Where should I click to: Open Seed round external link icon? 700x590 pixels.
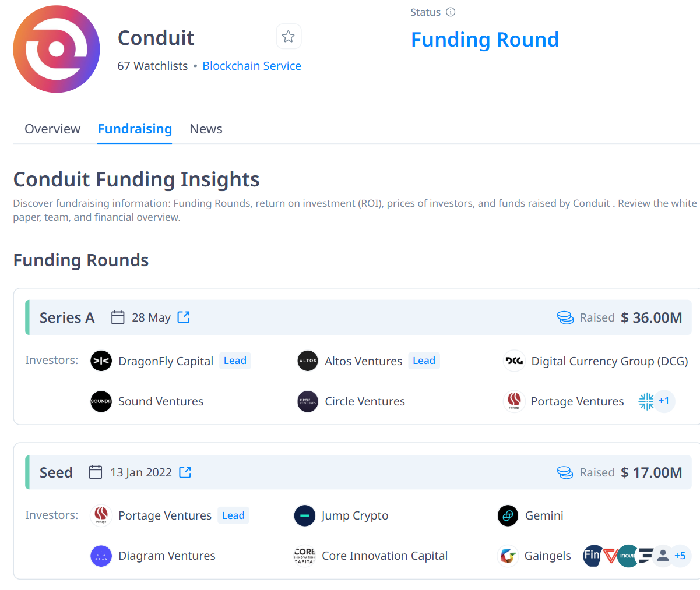coord(185,472)
